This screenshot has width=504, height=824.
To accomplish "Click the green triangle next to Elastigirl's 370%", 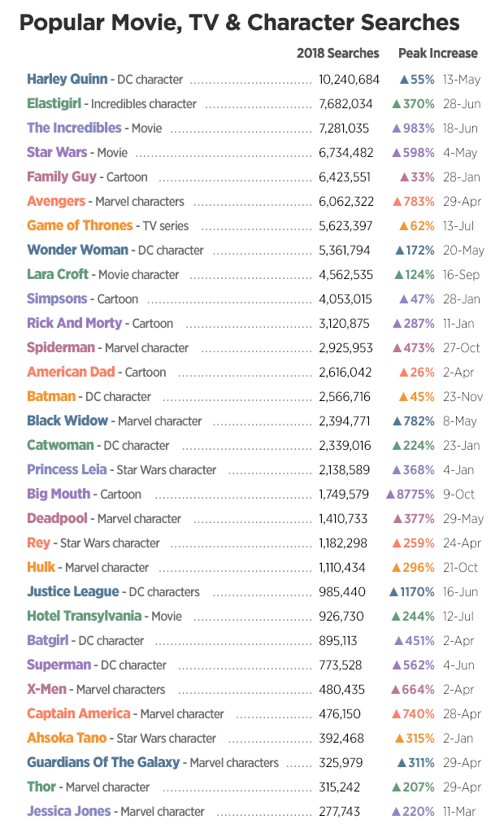I will (397, 104).
